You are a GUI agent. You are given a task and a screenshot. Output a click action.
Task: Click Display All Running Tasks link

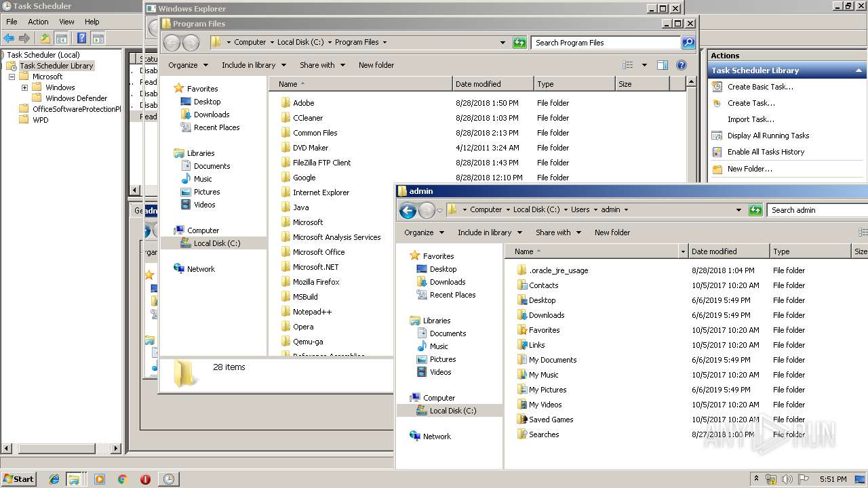(x=768, y=136)
